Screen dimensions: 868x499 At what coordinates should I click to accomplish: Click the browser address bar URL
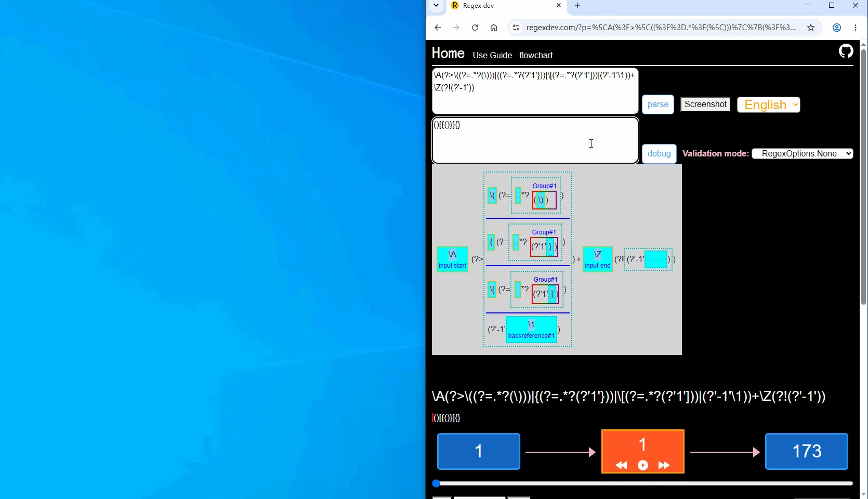click(x=661, y=28)
